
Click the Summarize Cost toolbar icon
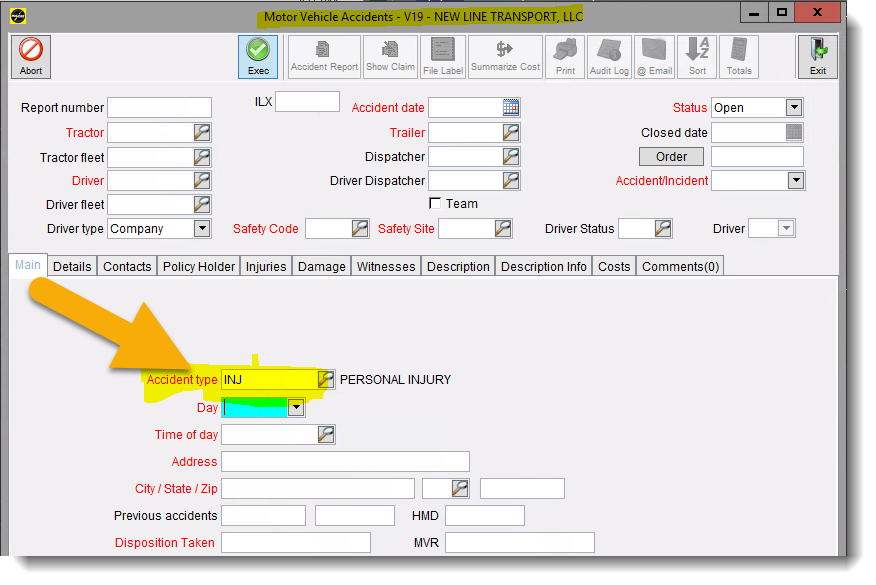[x=505, y=56]
